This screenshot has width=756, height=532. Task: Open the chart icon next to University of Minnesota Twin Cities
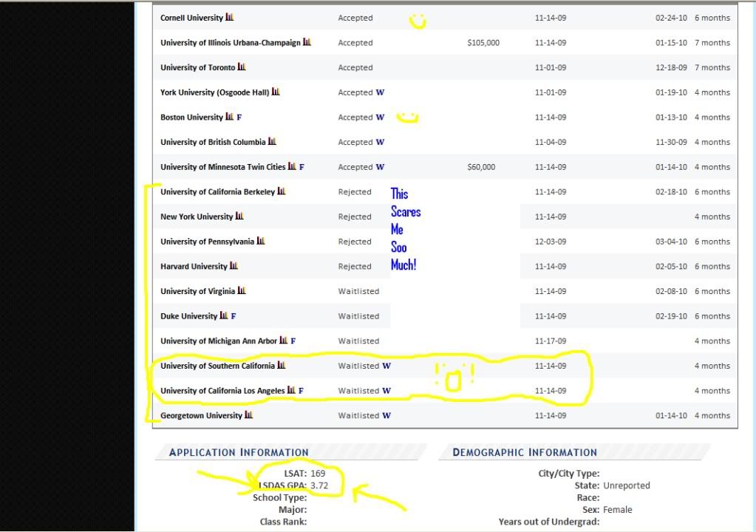[292, 166]
